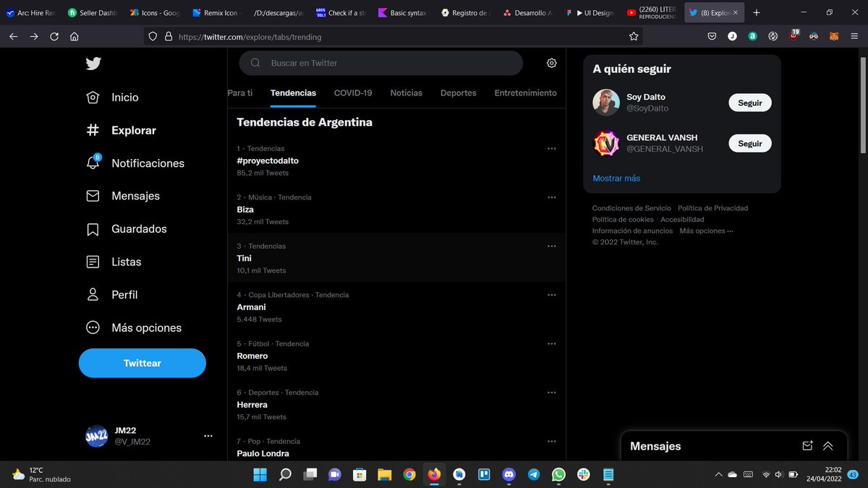
Task: Reload the page
Action: 54,36
